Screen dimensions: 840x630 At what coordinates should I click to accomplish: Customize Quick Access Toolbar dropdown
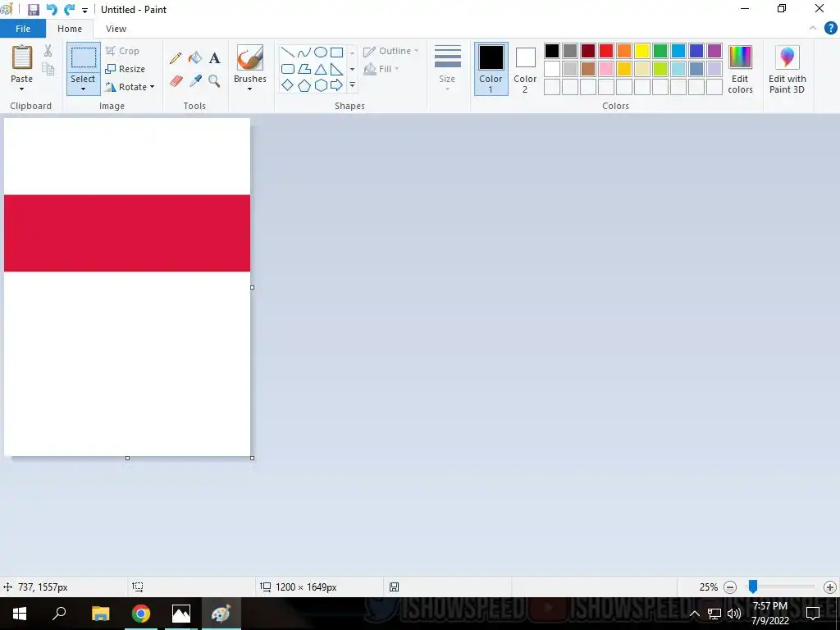(x=84, y=10)
